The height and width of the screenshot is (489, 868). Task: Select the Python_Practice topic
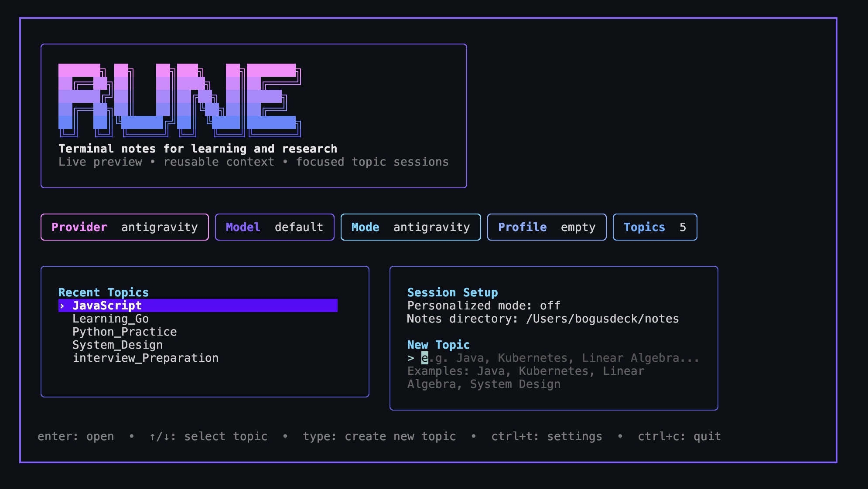pos(124,332)
